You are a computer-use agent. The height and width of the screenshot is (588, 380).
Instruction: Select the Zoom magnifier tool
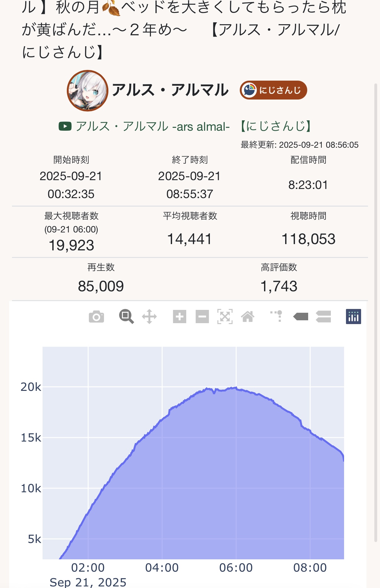[126, 317]
